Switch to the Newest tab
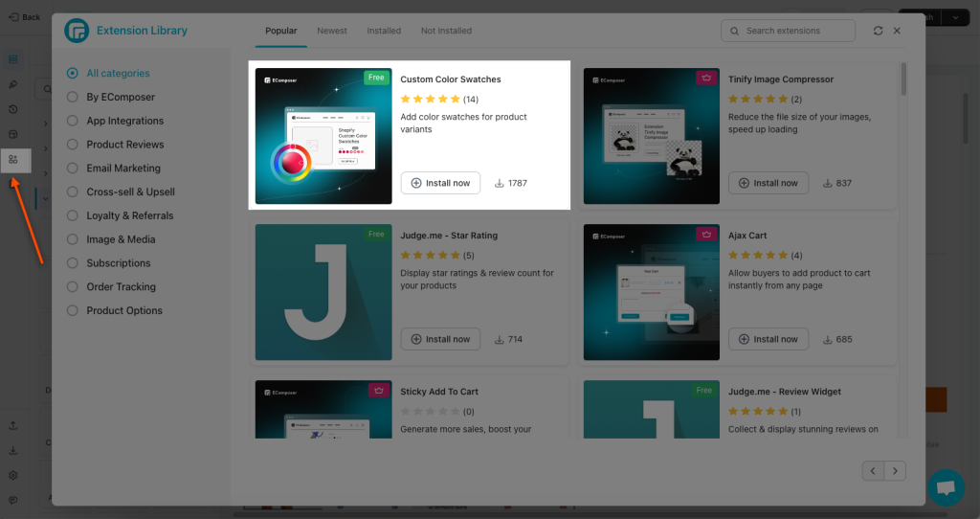 click(332, 31)
